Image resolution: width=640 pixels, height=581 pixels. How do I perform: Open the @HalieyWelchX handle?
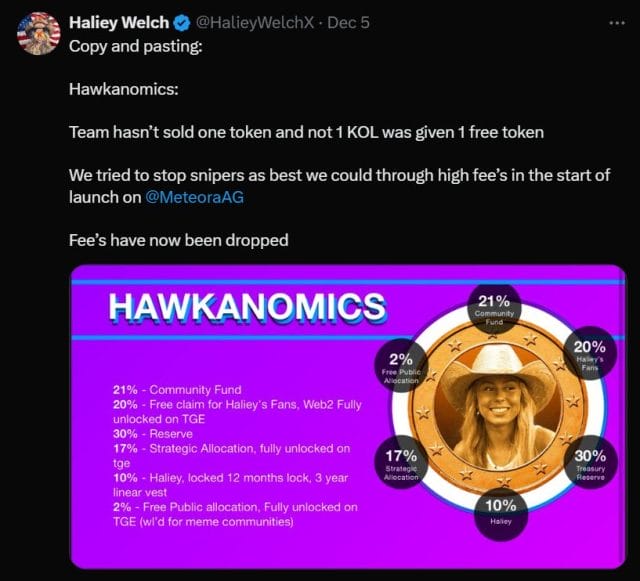[x=255, y=22]
